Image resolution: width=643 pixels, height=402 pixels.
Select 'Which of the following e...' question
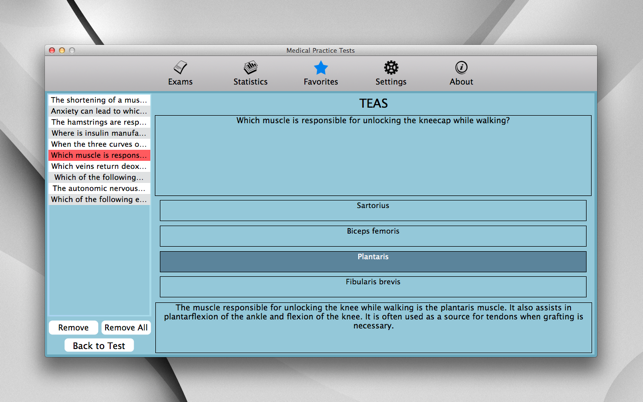(99, 200)
